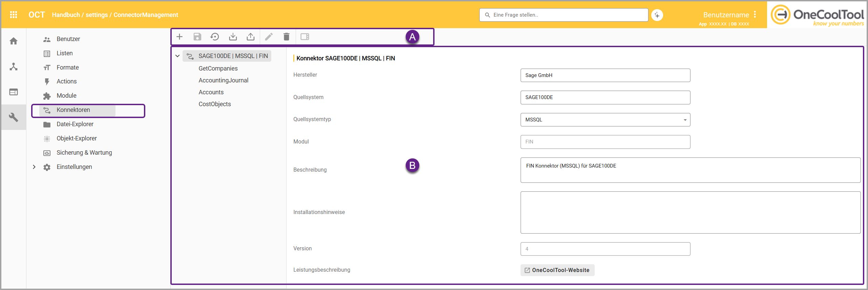Click the Beschreibung text area
Viewport: 868px width, 290px height.
691,170
